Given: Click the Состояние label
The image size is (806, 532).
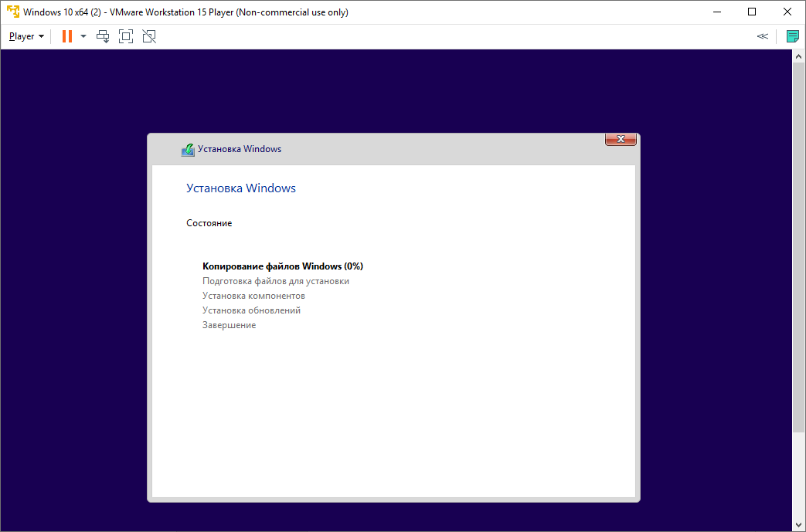Looking at the screenshot, I should (209, 223).
